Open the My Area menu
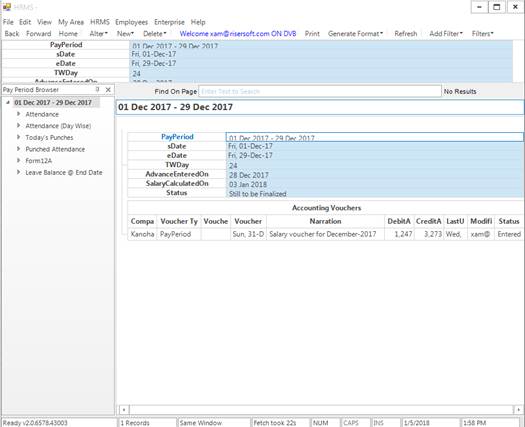Screen dimensions: 525x427 pos(71,22)
